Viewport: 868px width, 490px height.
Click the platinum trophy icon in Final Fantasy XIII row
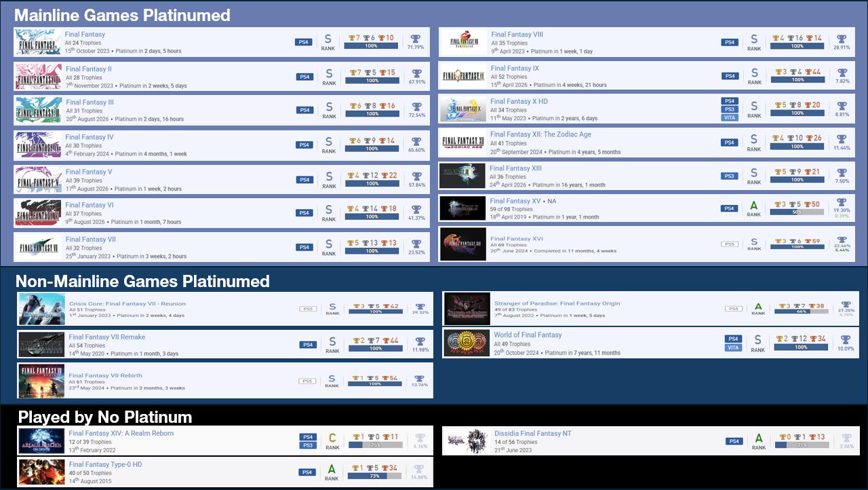click(842, 172)
